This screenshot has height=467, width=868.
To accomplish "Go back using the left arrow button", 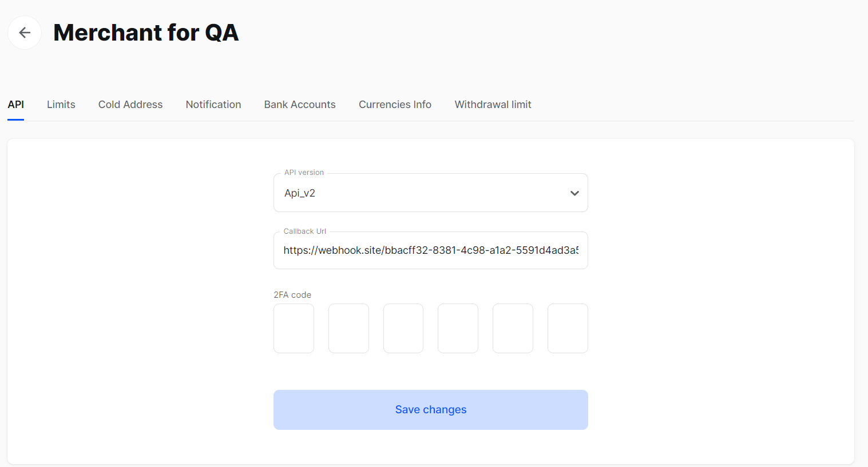I will click(25, 33).
